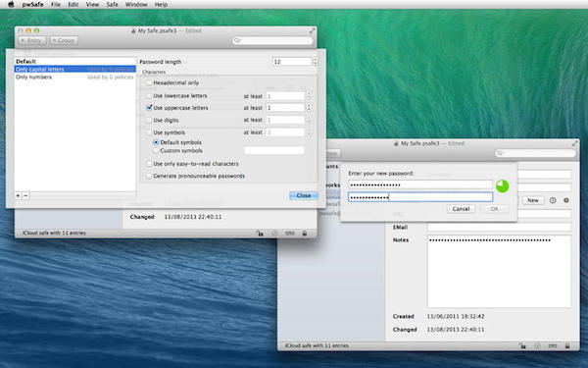Viewport: 588px width, 368px height.
Task: Adjust the uppercase at least stepper
Action: [x=309, y=108]
